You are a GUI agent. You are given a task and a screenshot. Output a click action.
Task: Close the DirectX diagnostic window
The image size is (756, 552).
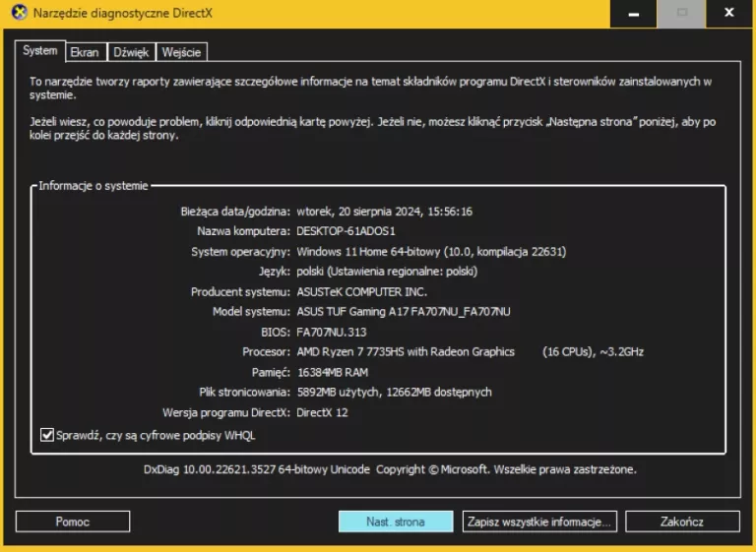[x=729, y=14]
